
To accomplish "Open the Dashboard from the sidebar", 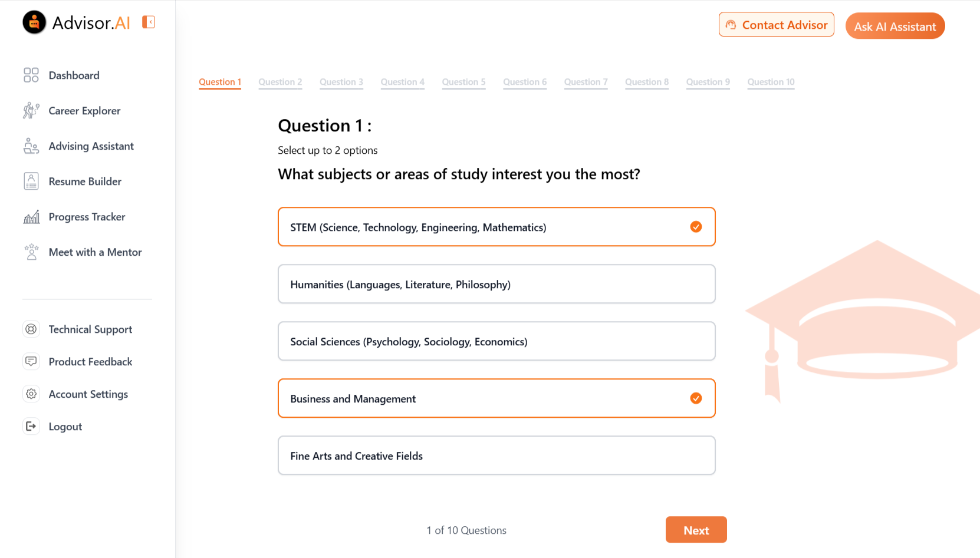I will tap(74, 75).
